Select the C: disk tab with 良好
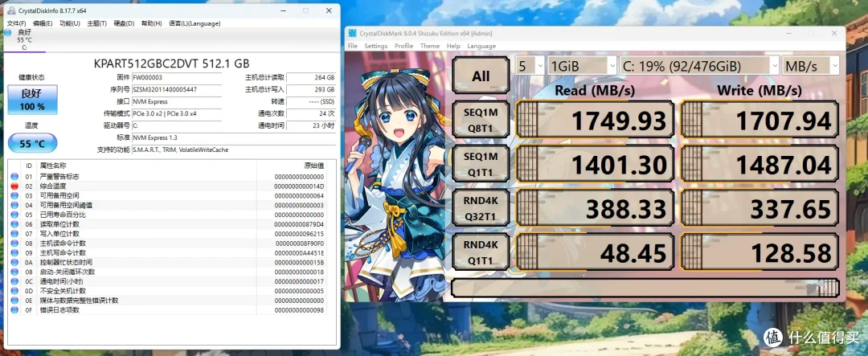Image resolution: width=868 pixels, height=356 pixels. [x=24, y=40]
